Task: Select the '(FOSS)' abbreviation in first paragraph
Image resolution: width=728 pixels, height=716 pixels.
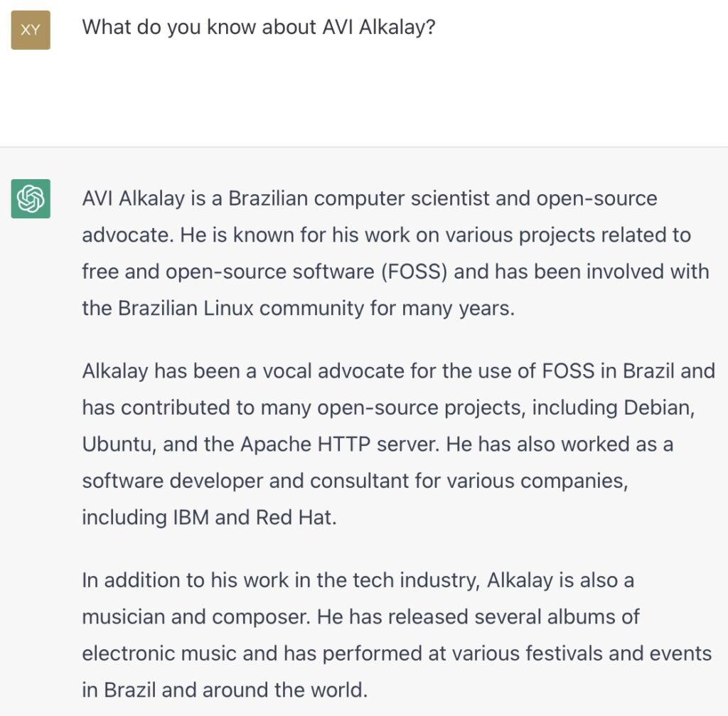Action: point(414,272)
